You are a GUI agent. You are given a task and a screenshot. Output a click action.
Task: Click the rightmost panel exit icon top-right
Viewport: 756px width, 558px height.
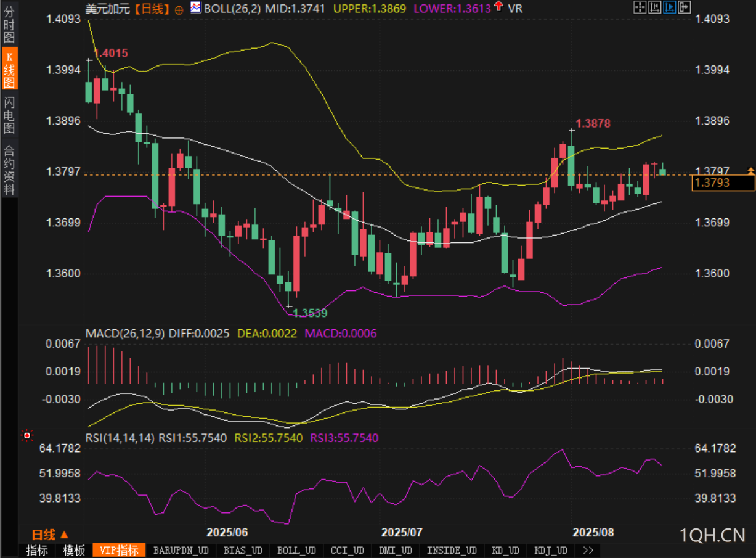tap(684, 7)
